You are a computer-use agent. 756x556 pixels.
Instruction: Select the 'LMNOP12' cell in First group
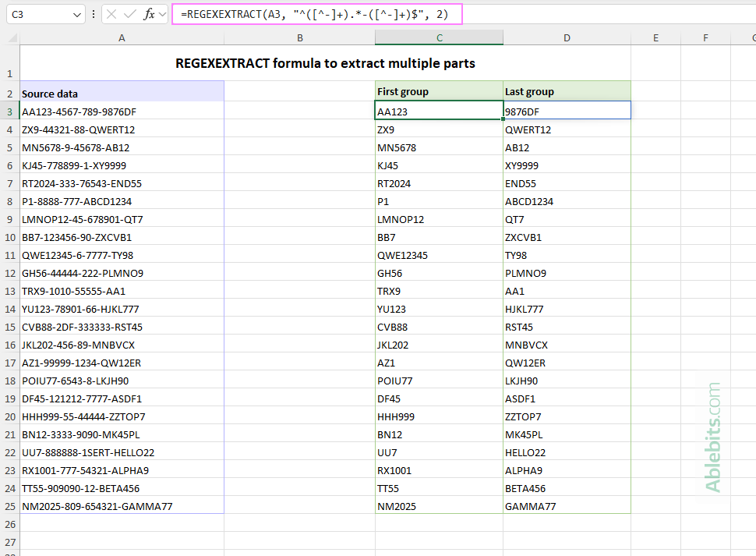coord(440,219)
